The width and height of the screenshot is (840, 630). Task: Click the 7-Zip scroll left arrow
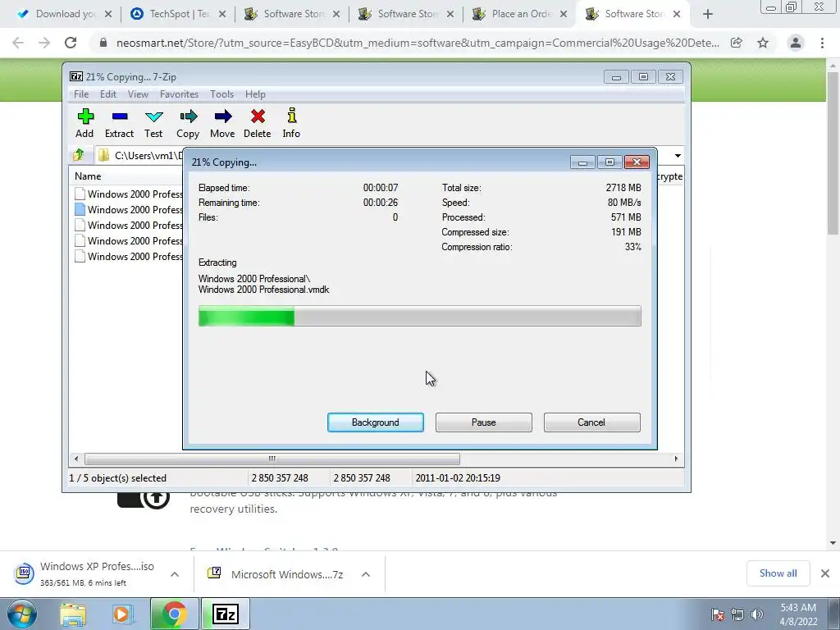[76, 459]
